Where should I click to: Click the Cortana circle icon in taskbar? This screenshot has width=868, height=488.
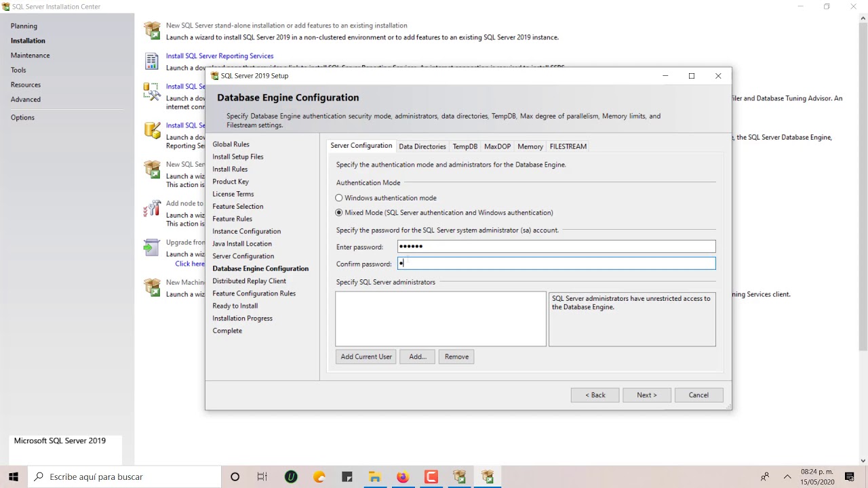[235, 476]
